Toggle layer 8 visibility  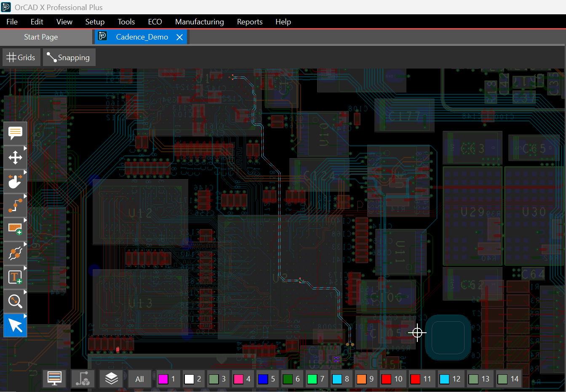pyautogui.click(x=341, y=379)
